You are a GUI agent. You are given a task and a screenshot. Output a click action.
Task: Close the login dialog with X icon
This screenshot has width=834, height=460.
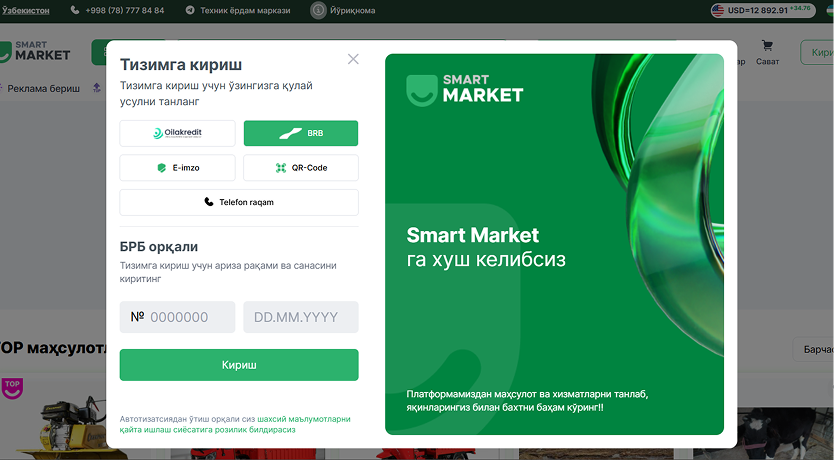[353, 59]
